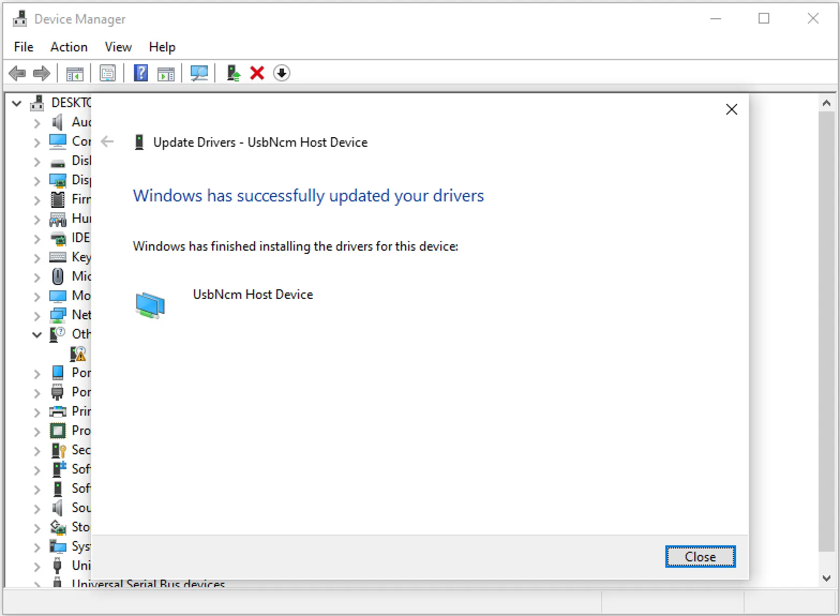The width and height of the screenshot is (840, 616).
Task: Open the File menu
Action: (24, 47)
